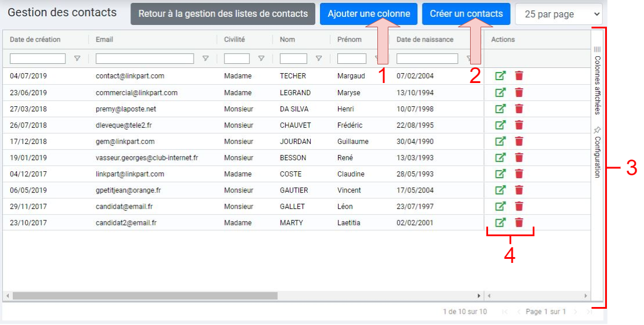Click the email dleveque@tele2.fr

[123, 125]
